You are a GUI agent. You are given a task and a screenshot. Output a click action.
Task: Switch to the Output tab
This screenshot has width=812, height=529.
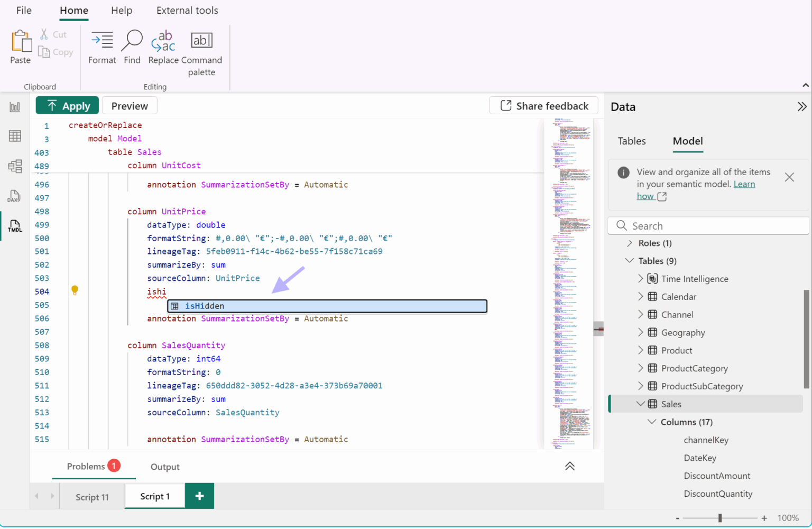(164, 467)
